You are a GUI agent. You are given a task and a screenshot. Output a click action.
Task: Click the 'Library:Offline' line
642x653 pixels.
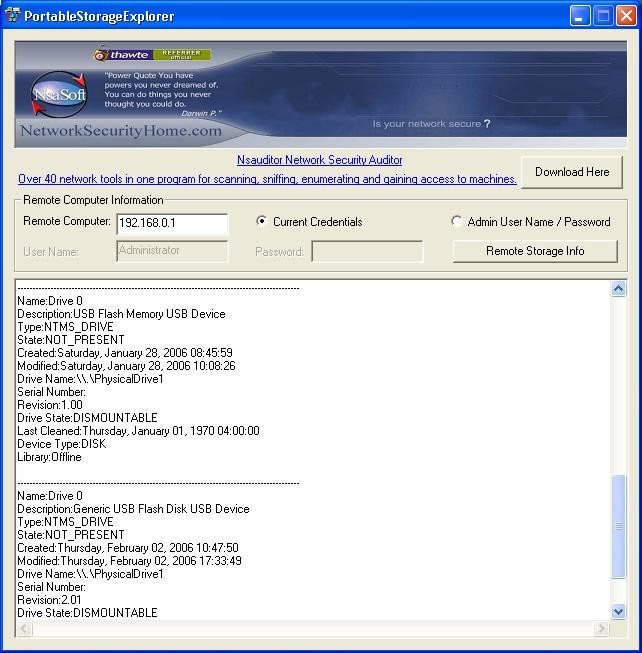(49, 457)
